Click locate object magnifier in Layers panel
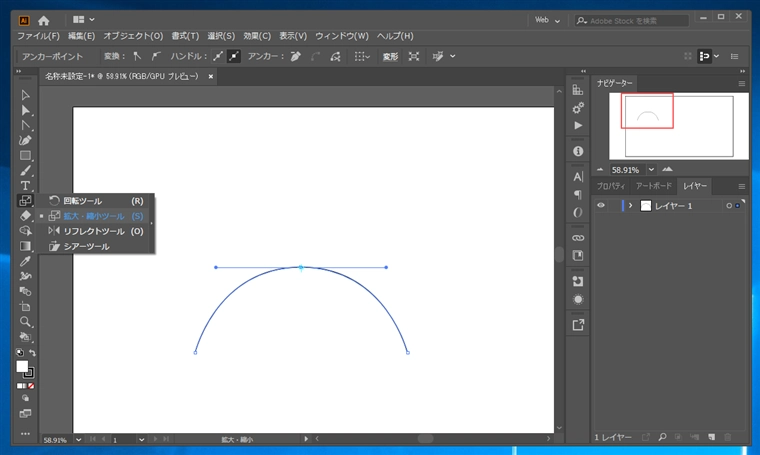This screenshot has width=760, height=455. point(662,437)
